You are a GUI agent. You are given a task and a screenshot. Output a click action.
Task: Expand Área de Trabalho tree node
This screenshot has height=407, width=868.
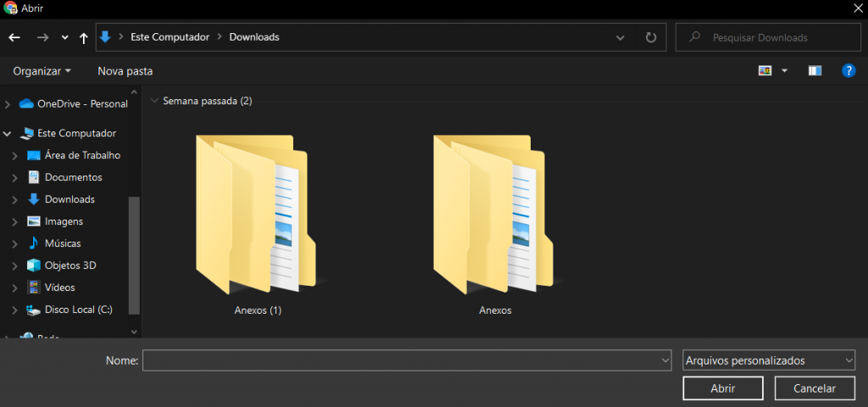[x=15, y=156]
